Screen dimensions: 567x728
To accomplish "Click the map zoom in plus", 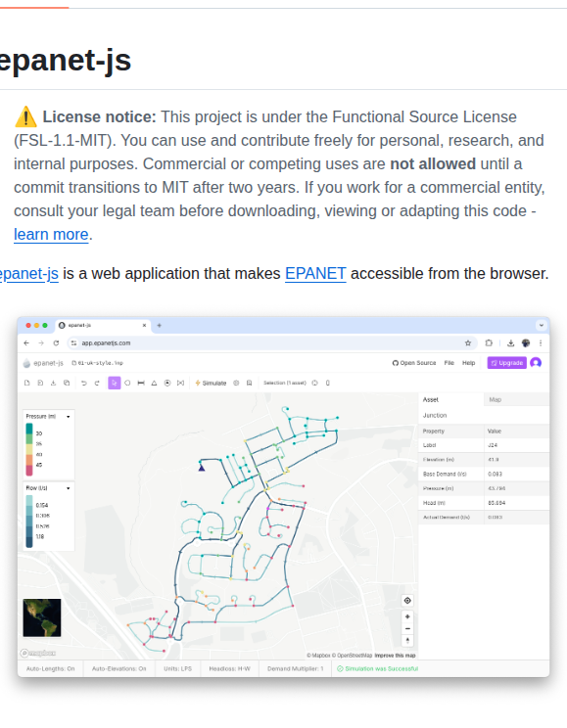I will click(407, 616).
